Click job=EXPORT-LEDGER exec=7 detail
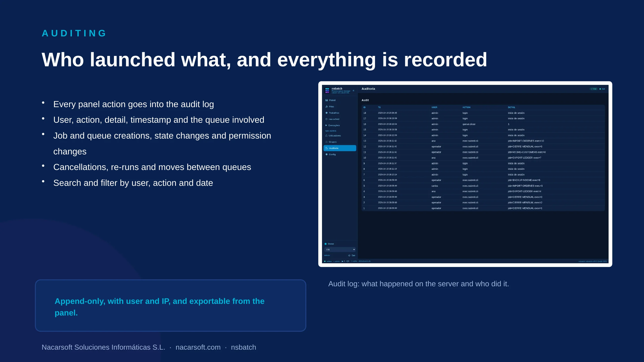Image resolution: width=644 pixels, height=362 pixels. pos(524,158)
